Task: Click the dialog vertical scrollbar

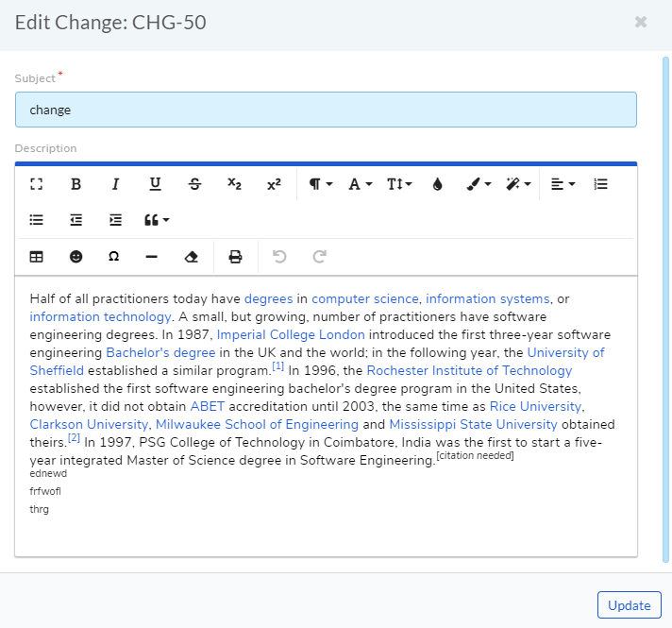Action: coord(665,310)
